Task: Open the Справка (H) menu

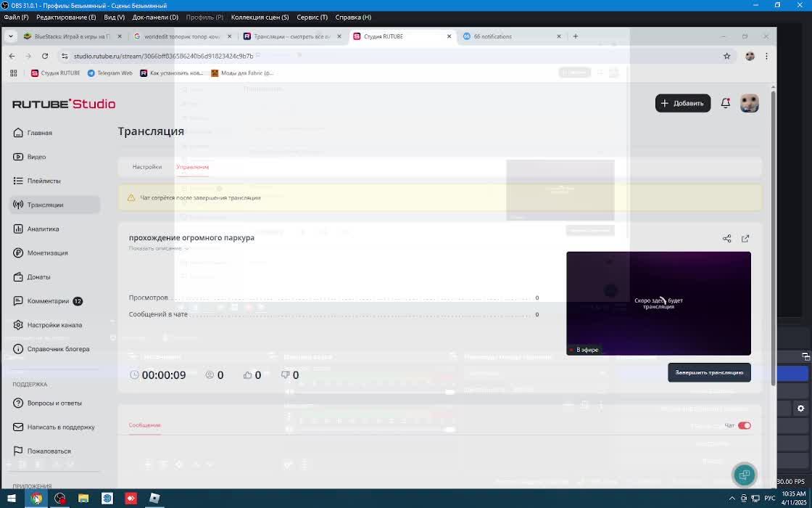Action: click(x=353, y=17)
